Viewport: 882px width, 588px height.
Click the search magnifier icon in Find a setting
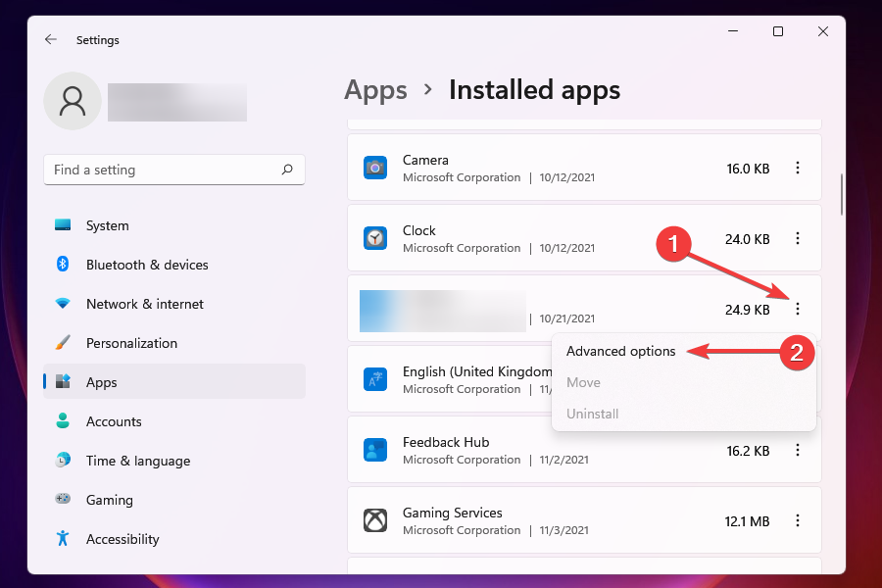point(287,170)
